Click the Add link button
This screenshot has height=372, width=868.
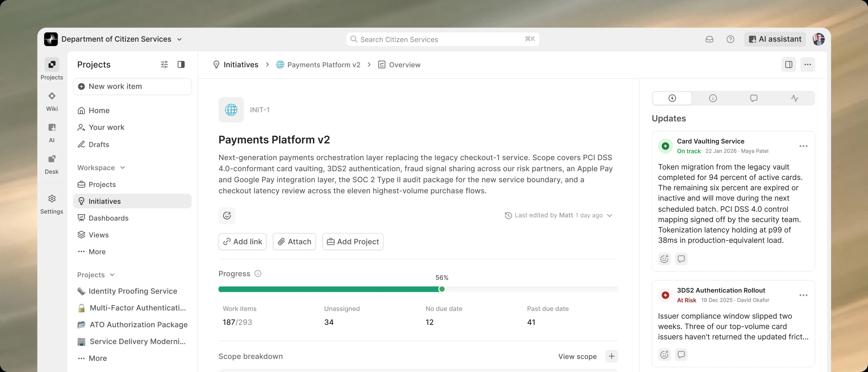click(242, 242)
